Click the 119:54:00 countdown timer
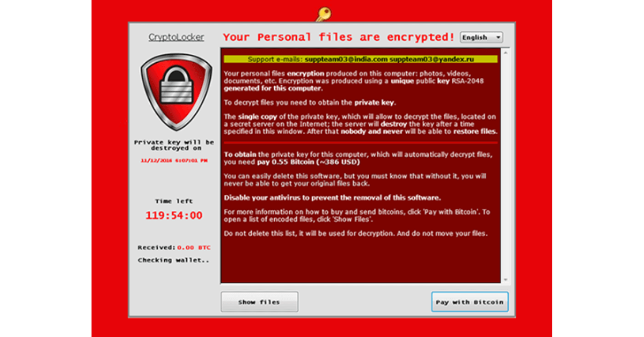This screenshot has width=644, height=337. [x=174, y=216]
